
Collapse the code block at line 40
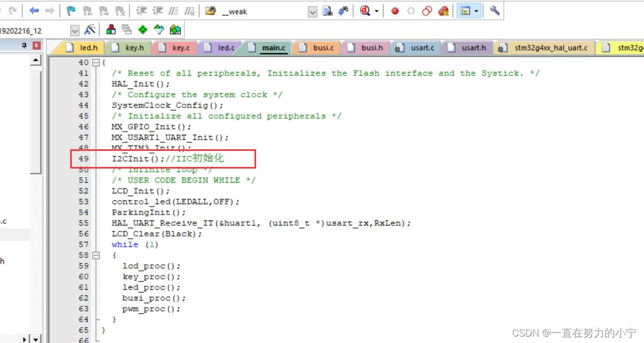[x=95, y=63]
